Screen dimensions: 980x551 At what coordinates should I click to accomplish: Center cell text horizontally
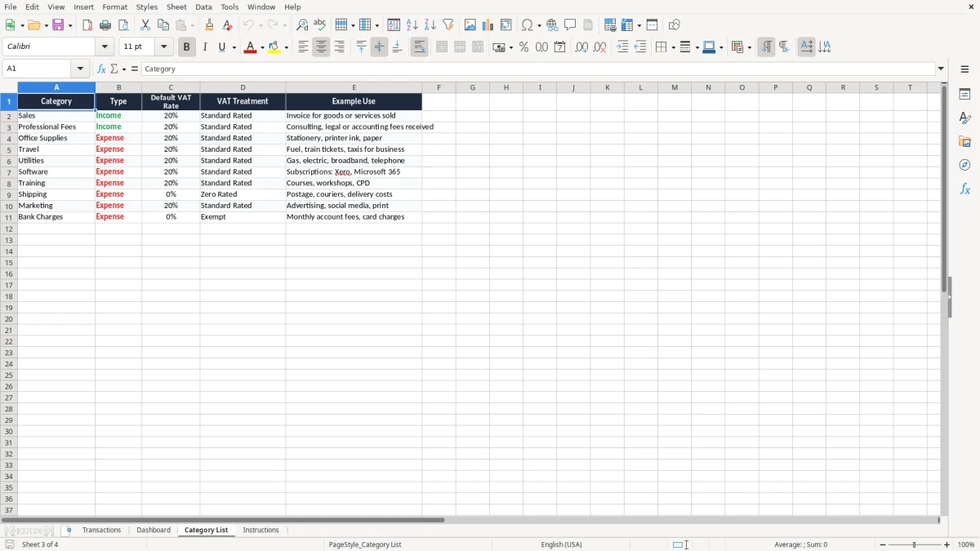[x=322, y=47]
